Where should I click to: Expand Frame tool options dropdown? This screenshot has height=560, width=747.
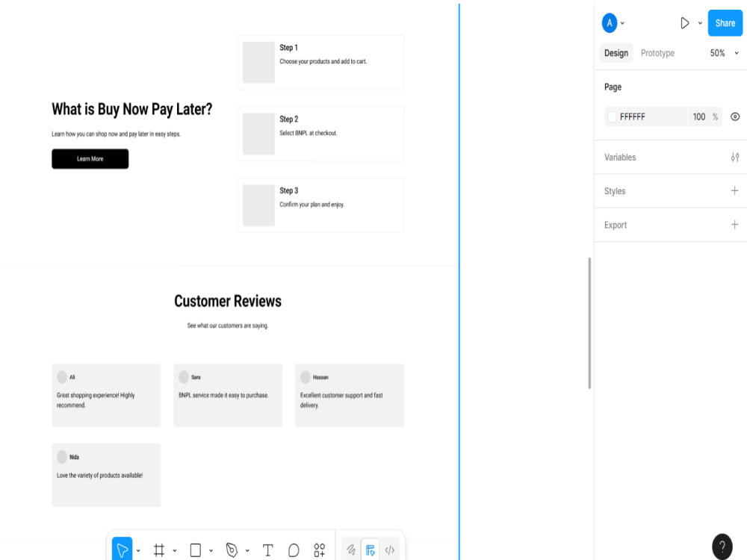[174, 550]
